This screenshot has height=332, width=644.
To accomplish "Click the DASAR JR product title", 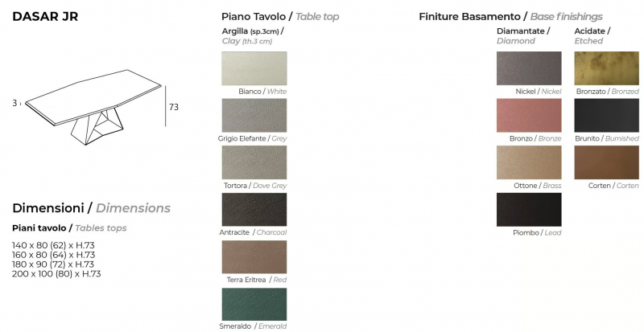I will 45,16.
